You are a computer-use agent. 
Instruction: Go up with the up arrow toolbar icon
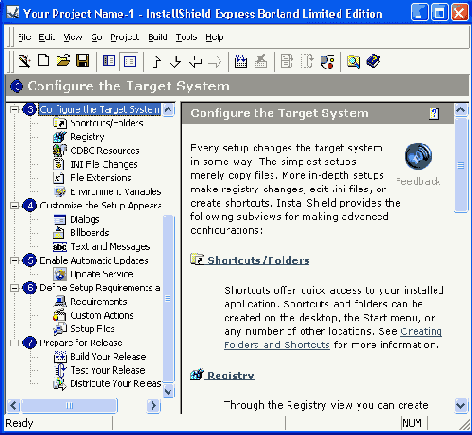click(157, 62)
